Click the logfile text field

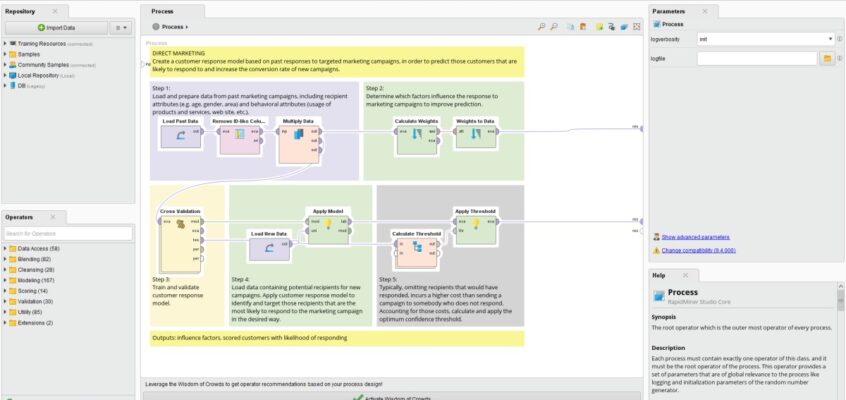[757, 58]
